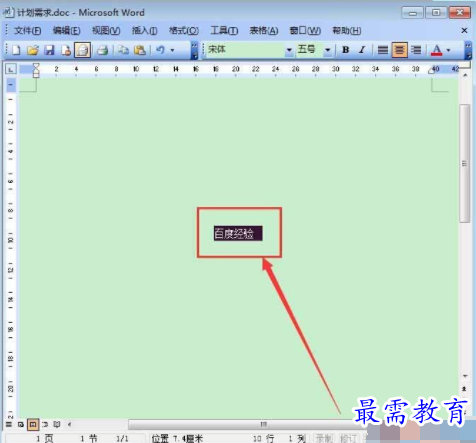Click the right indent ruler marker

pos(432,70)
